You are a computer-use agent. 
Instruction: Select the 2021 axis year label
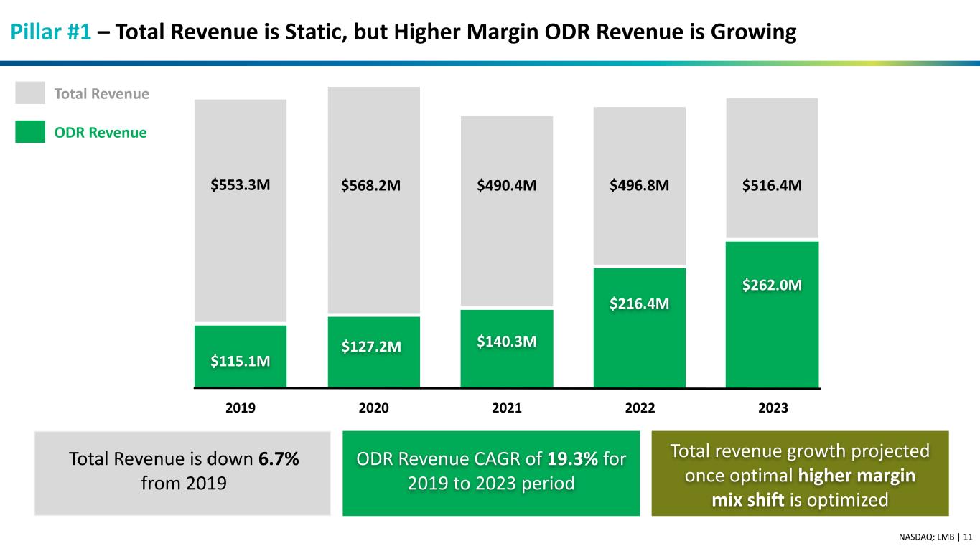[x=506, y=408]
